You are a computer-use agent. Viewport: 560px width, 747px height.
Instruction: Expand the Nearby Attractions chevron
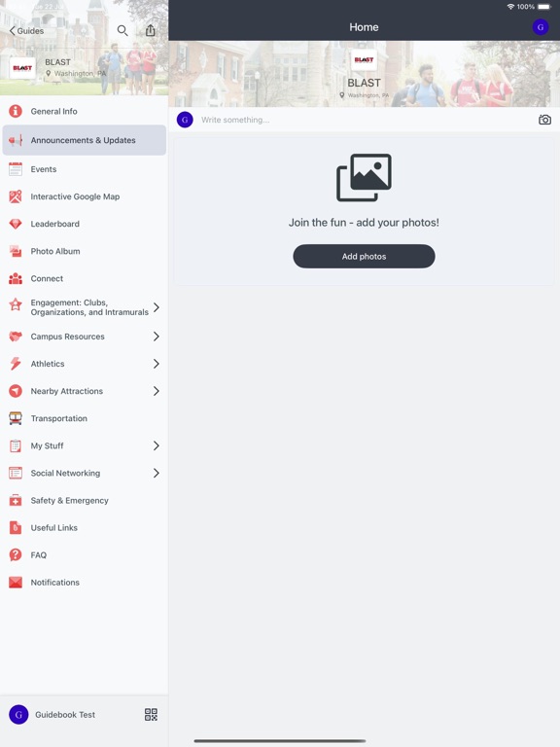click(157, 391)
